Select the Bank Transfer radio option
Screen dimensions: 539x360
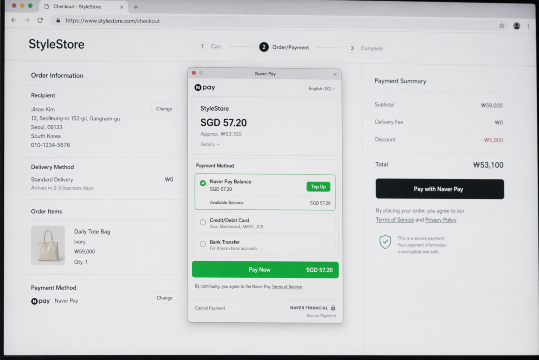(203, 244)
